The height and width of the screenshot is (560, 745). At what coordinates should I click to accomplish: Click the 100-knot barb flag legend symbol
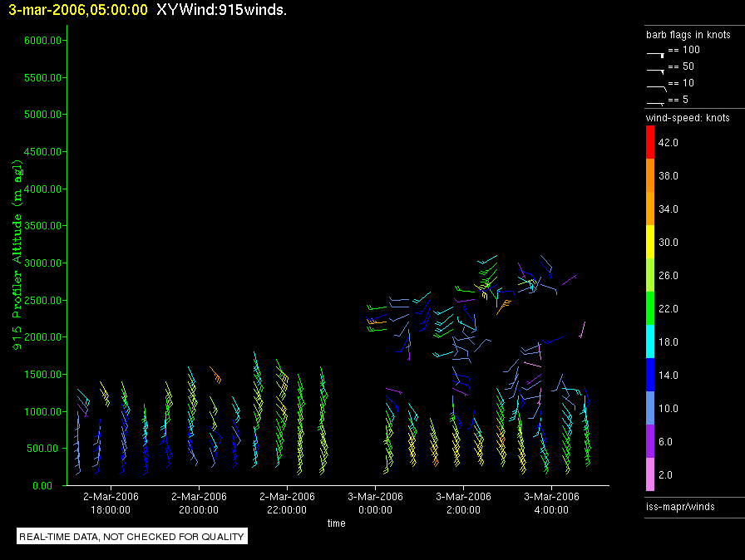pos(655,52)
